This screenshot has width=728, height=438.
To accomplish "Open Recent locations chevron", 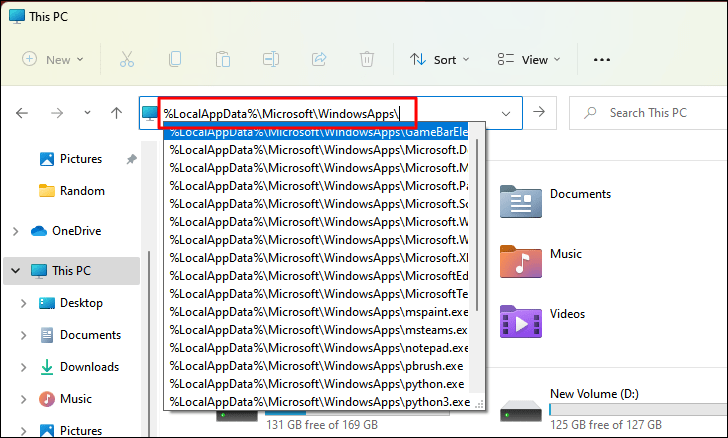I will click(87, 112).
